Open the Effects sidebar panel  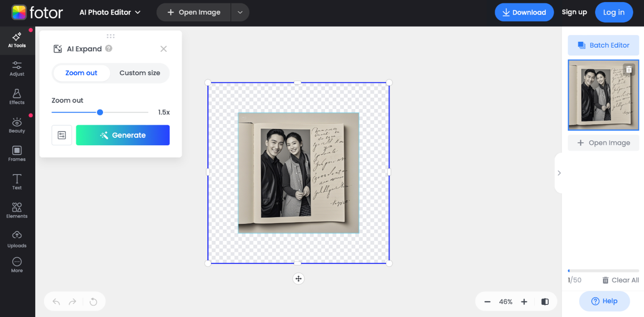pyautogui.click(x=17, y=97)
